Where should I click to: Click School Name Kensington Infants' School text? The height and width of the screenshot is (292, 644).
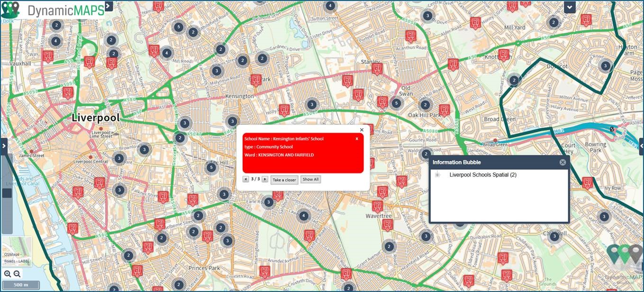pyautogui.click(x=284, y=139)
